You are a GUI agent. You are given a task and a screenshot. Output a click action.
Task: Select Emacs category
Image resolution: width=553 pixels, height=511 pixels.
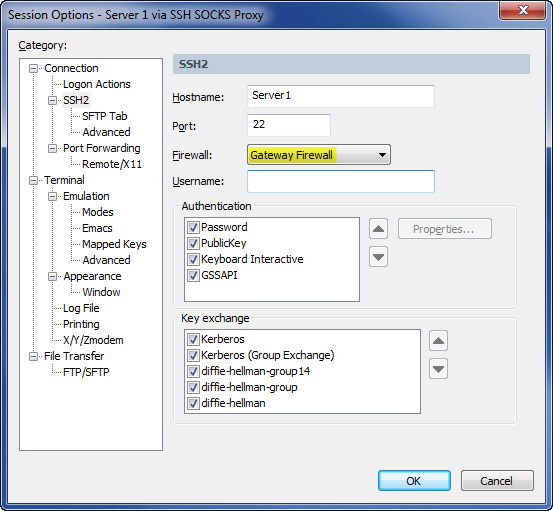click(97, 228)
